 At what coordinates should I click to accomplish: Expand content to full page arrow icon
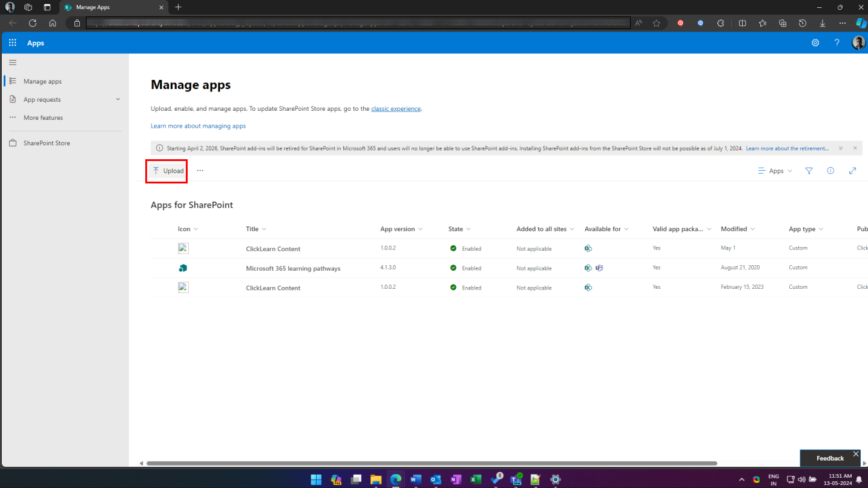point(852,171)
